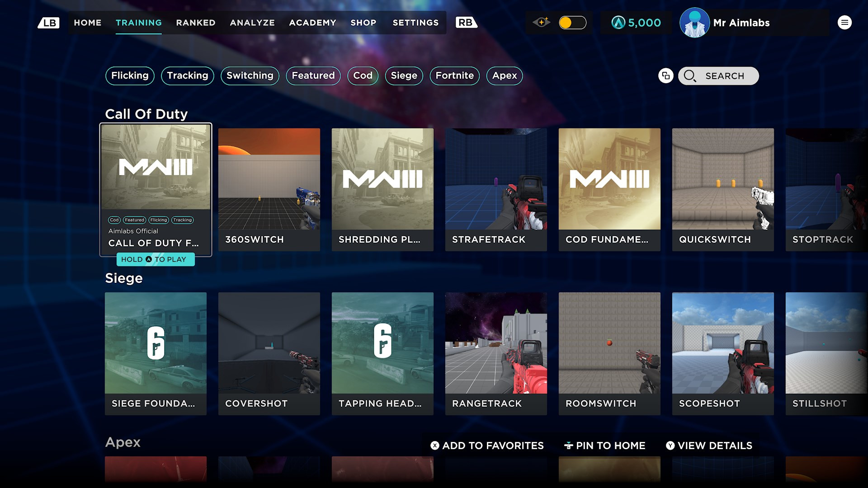Image resolution: width=868 pixels, height=488 pixels.
Task: Toggle the Cod filter pill
Action: coord(363,75)
